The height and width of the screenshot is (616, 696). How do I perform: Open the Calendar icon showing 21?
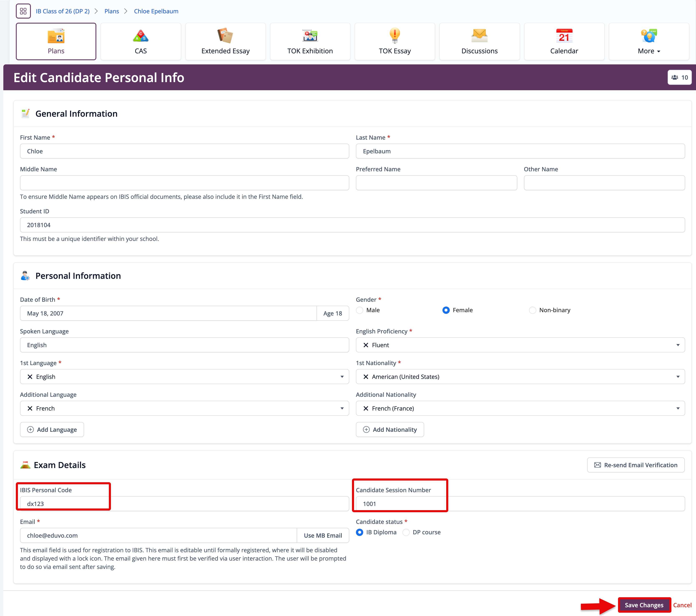pyautogui.click(x=564, y=36)
